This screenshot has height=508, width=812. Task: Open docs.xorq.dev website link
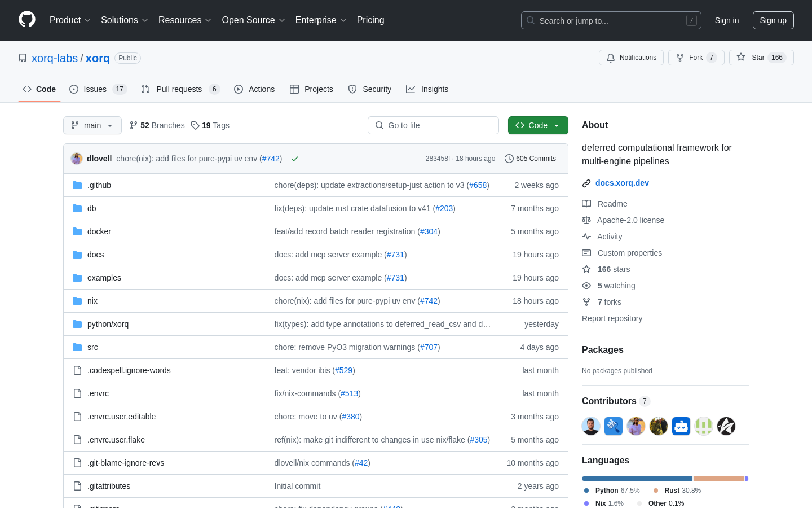[x=622, y=183]
